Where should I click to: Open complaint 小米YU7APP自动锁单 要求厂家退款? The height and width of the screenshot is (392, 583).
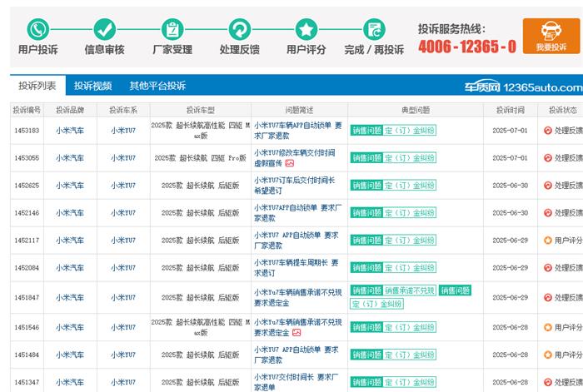298,213
